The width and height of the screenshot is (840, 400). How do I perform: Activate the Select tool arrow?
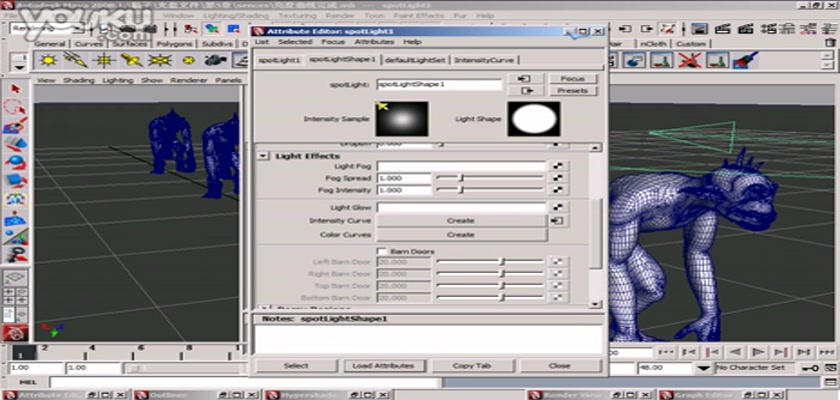tap(16, 88)
